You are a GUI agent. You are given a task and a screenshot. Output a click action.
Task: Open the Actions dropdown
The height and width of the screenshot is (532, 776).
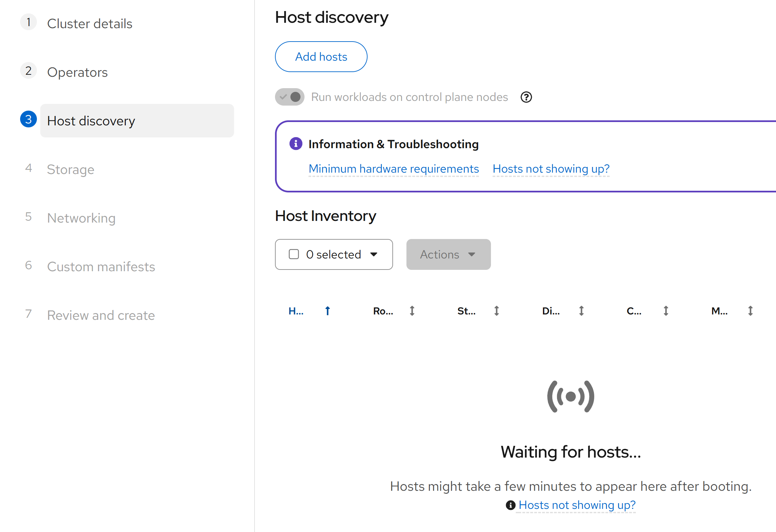[448, 254]
